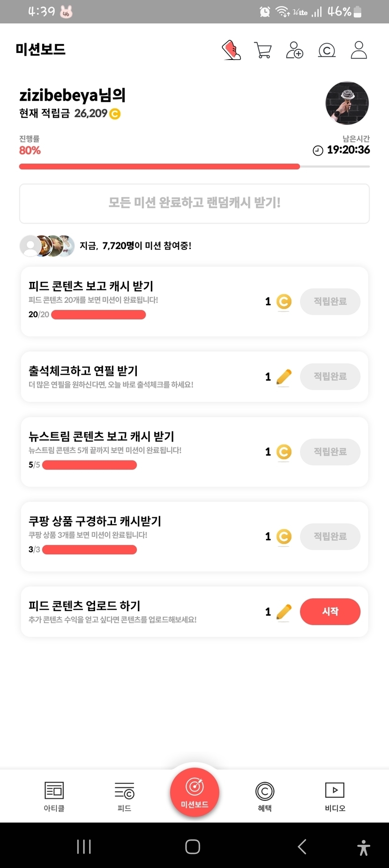Tap the 80% mission progress bar
The image size is (389, 868).
click(x=194, y=166)
